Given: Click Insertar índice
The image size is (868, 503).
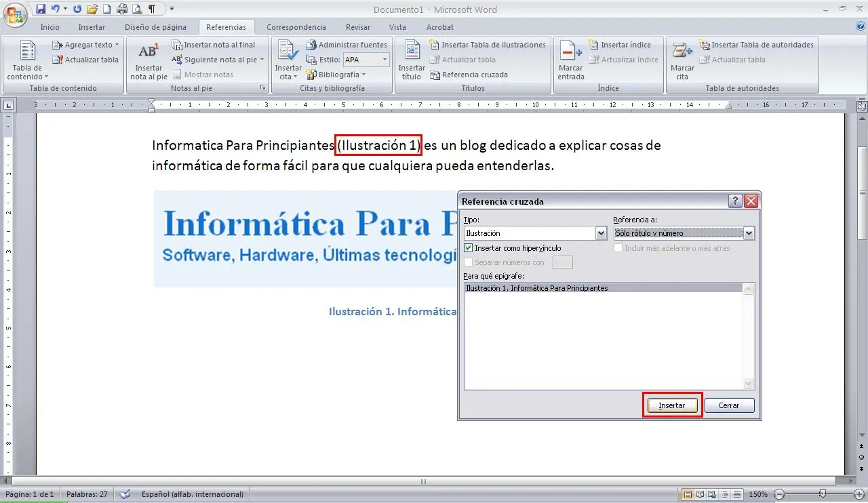Looking at the screenshot, I should tap(619, 45).
